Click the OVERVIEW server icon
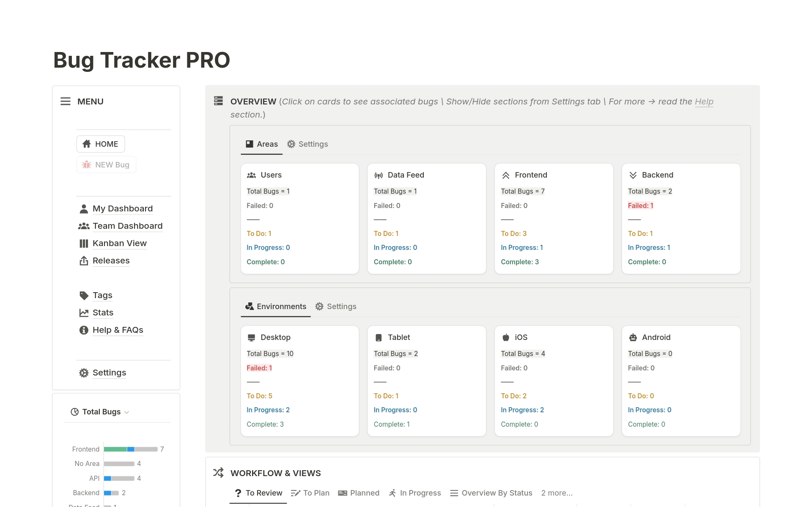 tap(218, 101)
